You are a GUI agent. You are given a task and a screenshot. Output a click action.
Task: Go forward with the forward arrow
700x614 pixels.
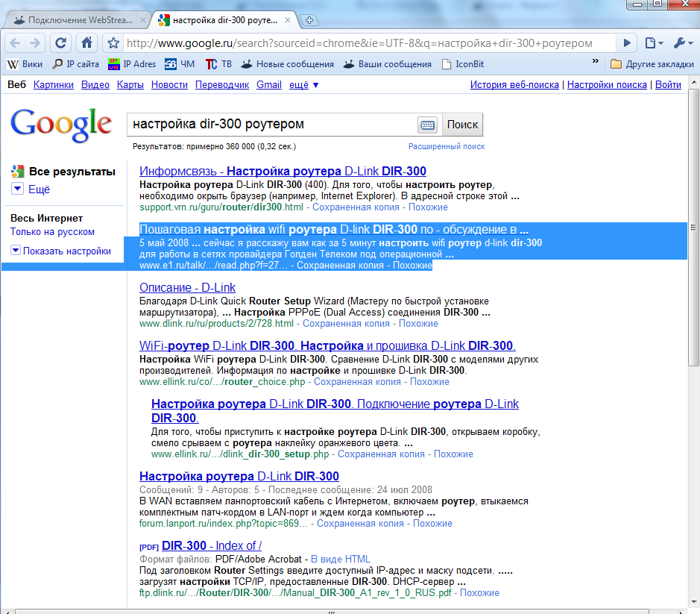(x=35, y=43)
